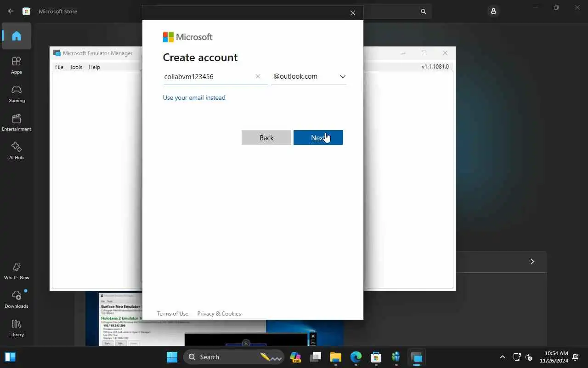The width and height of the screenshot is (588, 368).
Task: Open the Emulator Manager taskbar icon
Action: (417, 357)
